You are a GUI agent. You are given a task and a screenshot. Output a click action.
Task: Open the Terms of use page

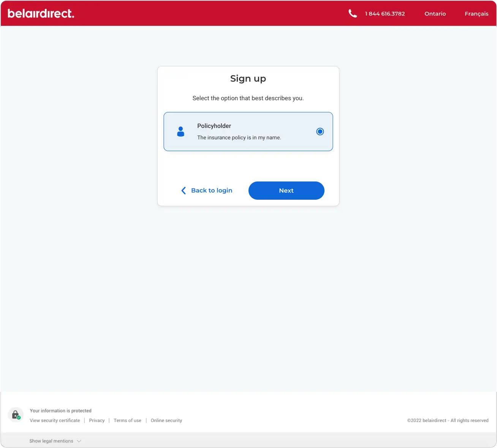127,420
